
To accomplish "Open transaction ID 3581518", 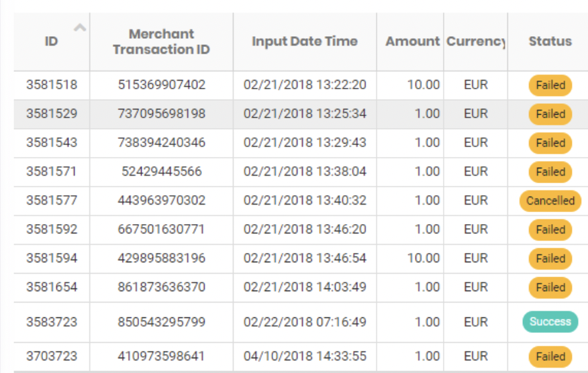I will [52, 85].
